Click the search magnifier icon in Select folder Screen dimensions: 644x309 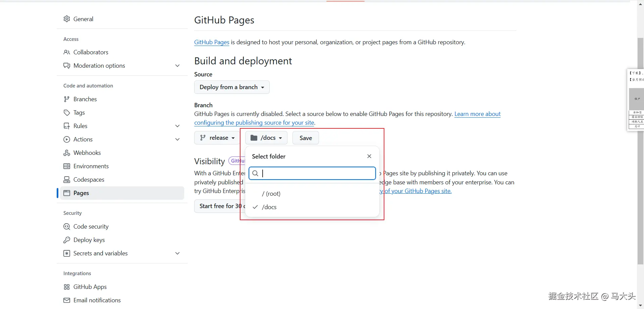click(255, 173)
